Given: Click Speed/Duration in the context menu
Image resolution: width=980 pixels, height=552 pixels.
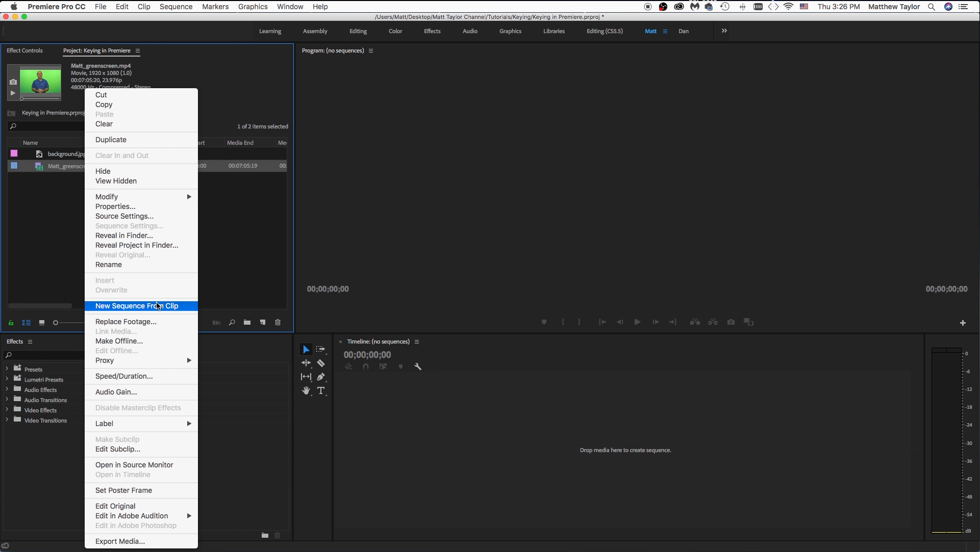Looking at the screenshot, I should click(124, 376).
